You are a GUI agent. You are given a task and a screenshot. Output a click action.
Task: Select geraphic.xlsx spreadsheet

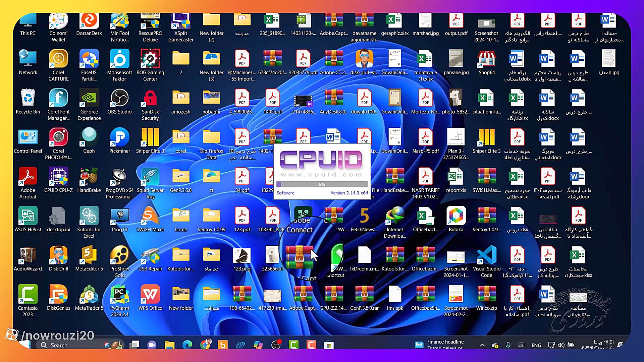pos(395,24)
